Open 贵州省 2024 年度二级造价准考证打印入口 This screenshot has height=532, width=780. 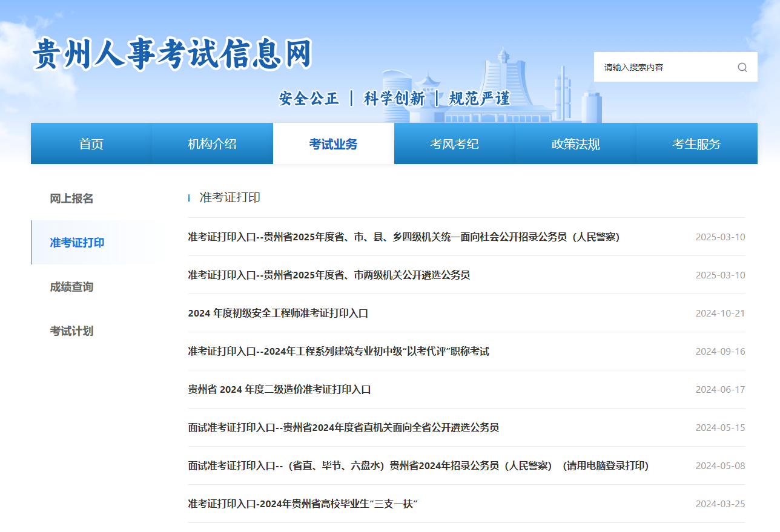coord(279,389)
